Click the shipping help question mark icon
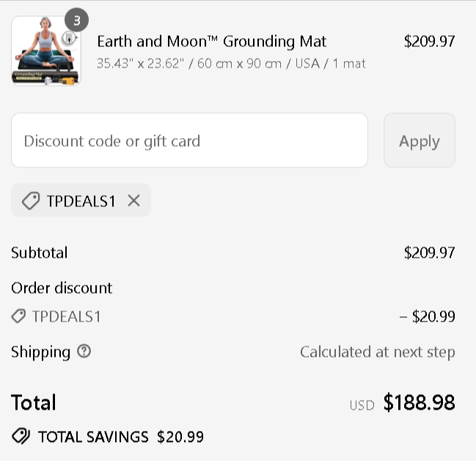This screenshot has height=461, width=476. 84,352
